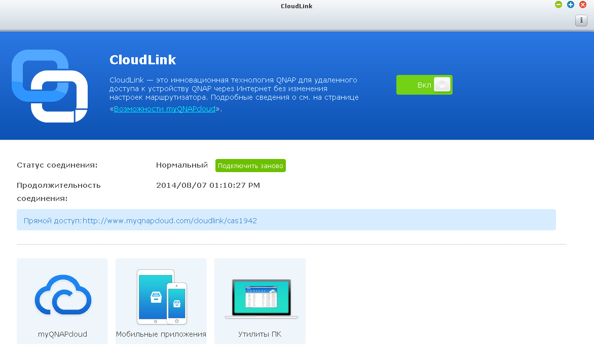Viewport: 594px width, 364px height.
Task: Click the info icon in the title bar
Action: point(581,20)
